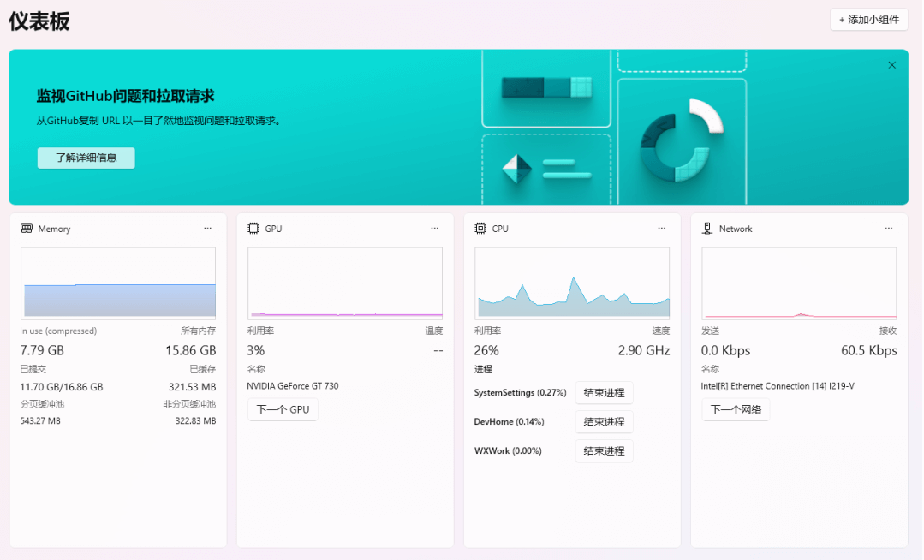Viewport: 924px width, 560px height.
Task: Open the Network widget more options menu
Action: (x=889, y=229)
